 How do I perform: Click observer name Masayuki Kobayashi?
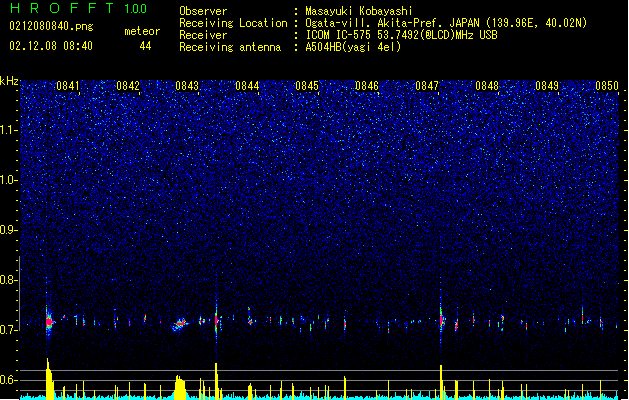click(359, 11)
